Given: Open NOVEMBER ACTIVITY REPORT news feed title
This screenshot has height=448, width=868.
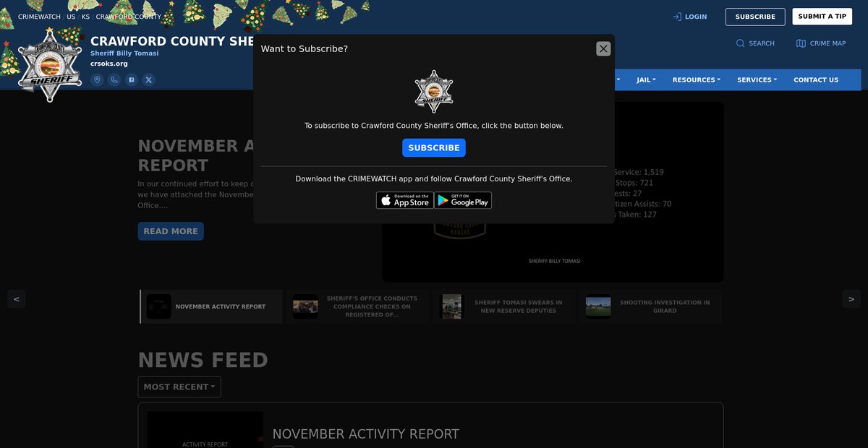Looking at the screenshot, I should [366, 434].
